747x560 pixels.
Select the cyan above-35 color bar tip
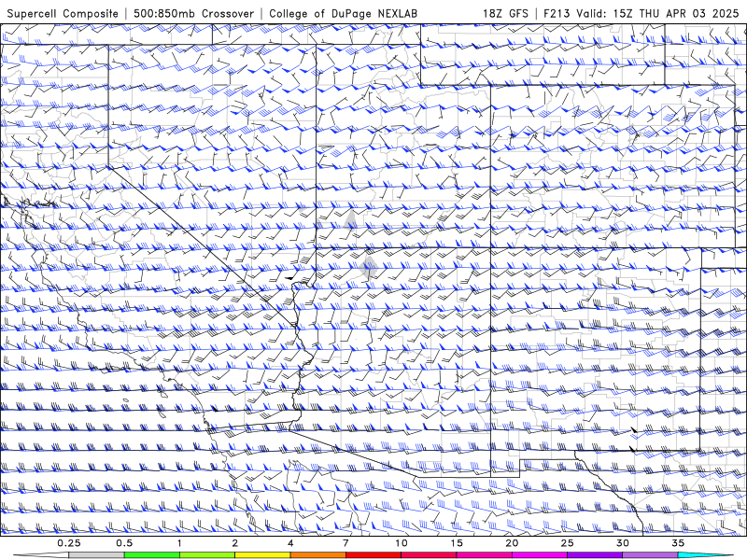click(x=706, y=555)
